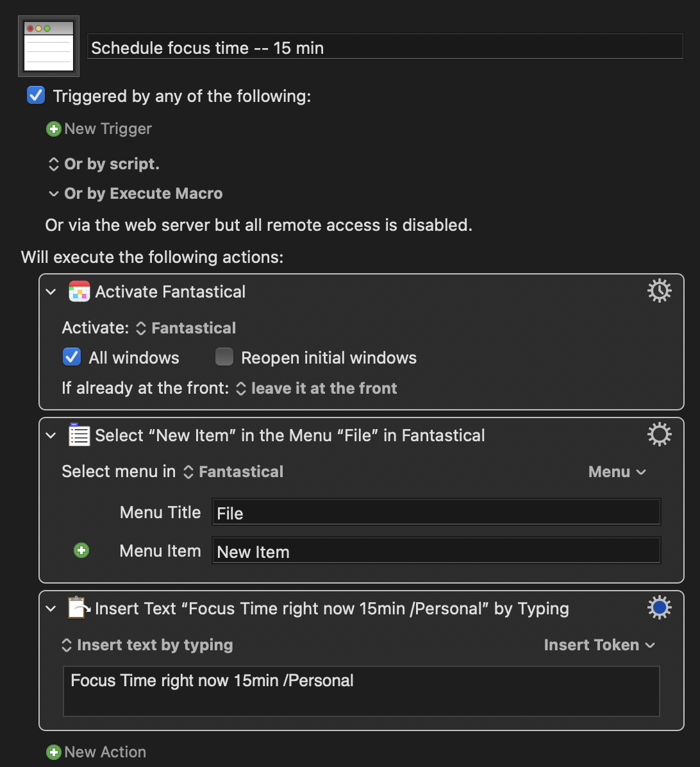Click the menu list icon on Select action
The image size is (700, 767).
79,435
